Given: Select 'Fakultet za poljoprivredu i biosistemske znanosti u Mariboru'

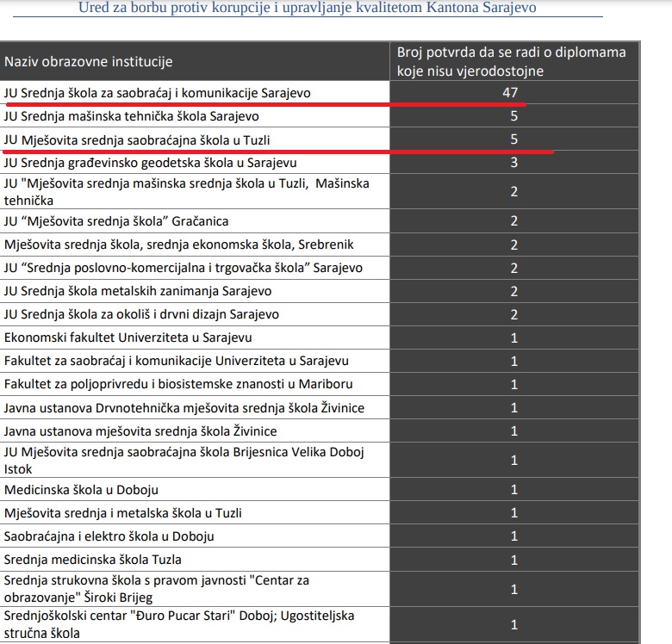Looking at the screenshot, I should pyautogui.click(x=178, y=384).
